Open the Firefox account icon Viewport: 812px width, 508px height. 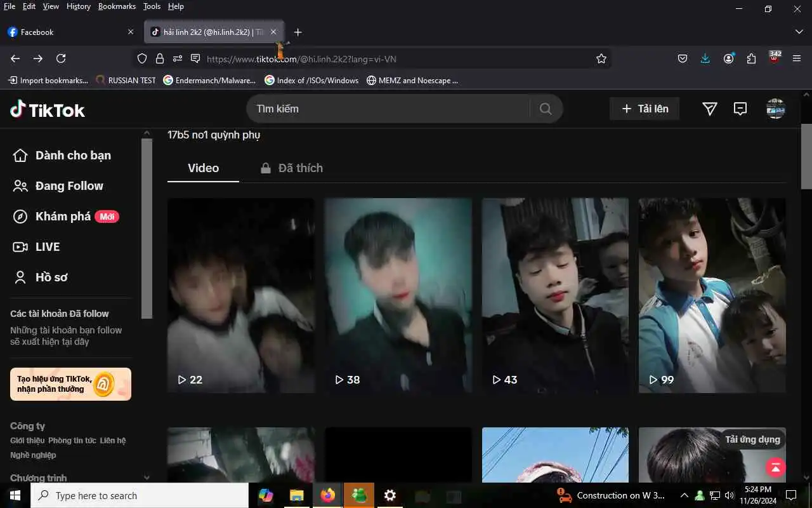[728, 58]
